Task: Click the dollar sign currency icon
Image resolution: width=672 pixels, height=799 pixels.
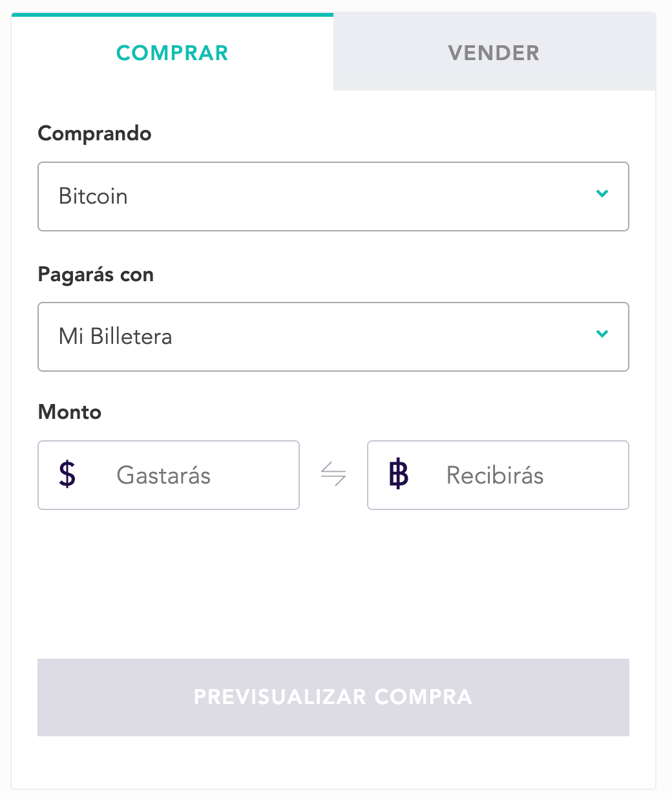Action: [67, 474]
